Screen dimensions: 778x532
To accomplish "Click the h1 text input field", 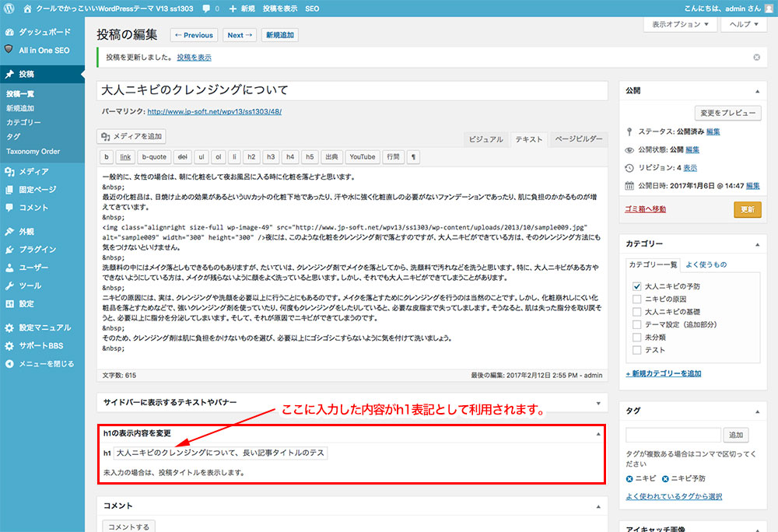I will (220, 453).
